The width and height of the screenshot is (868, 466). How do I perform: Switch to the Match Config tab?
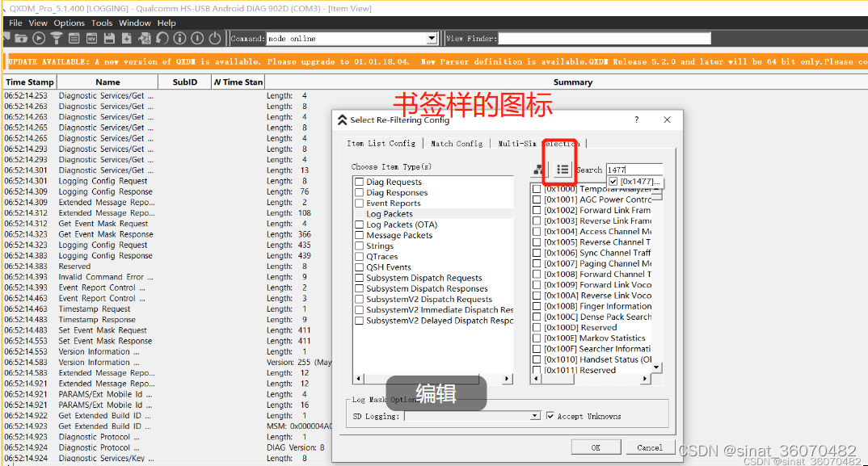(457, 143)
